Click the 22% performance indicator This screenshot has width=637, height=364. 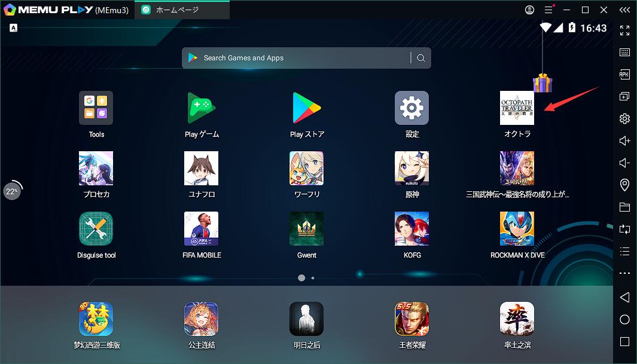tap(13, 190)
